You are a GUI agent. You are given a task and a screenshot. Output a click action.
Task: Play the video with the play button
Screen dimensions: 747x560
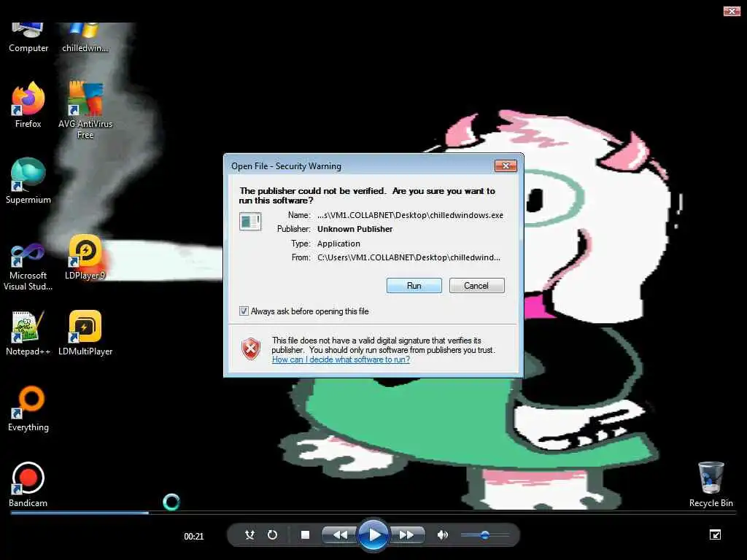373,535
